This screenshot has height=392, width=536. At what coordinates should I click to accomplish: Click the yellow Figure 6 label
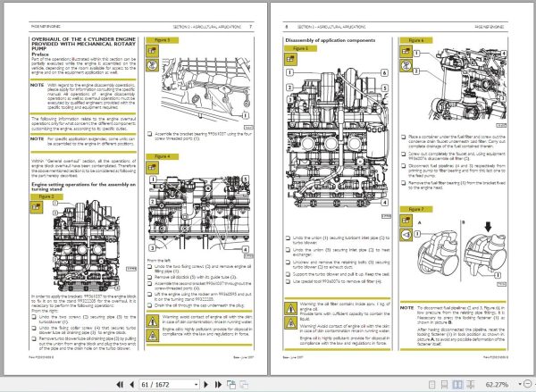click(416, 40)
